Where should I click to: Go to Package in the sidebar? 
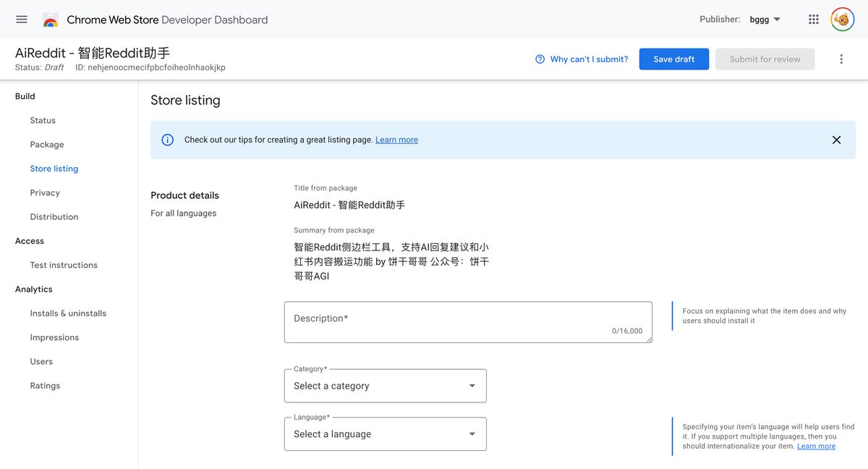coord(47,145)
